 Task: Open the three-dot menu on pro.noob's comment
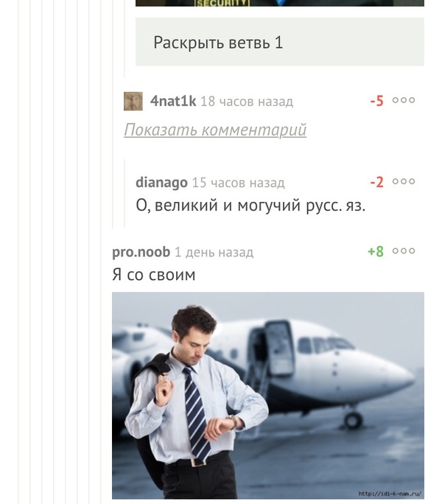tap(404, 251)
